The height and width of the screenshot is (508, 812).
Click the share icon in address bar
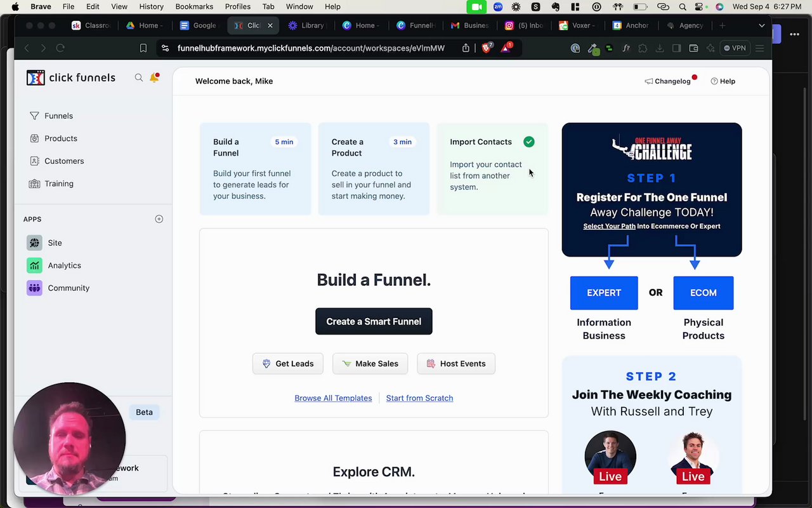(466, 48)
